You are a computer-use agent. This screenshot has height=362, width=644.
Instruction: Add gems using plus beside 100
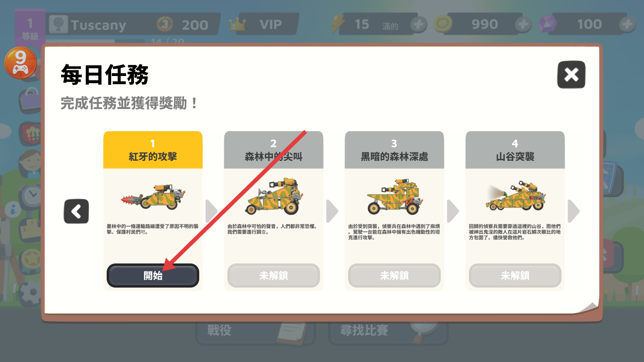(627, 25)
